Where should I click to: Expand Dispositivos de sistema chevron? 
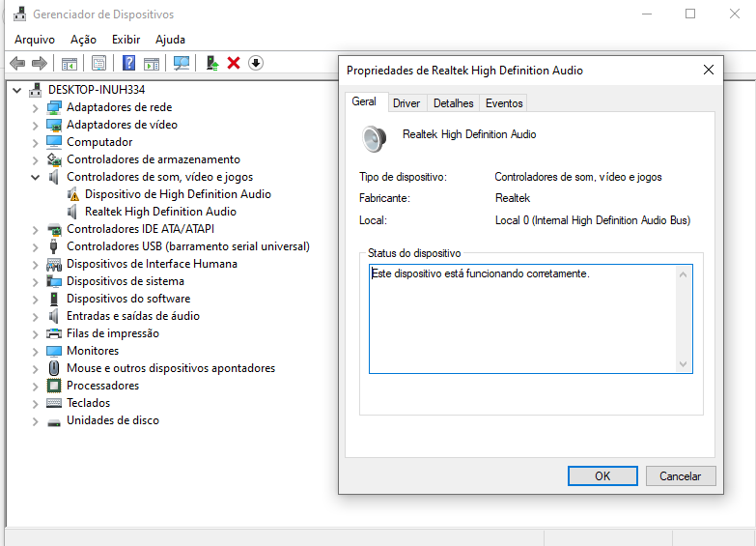(x=35, y=282)
